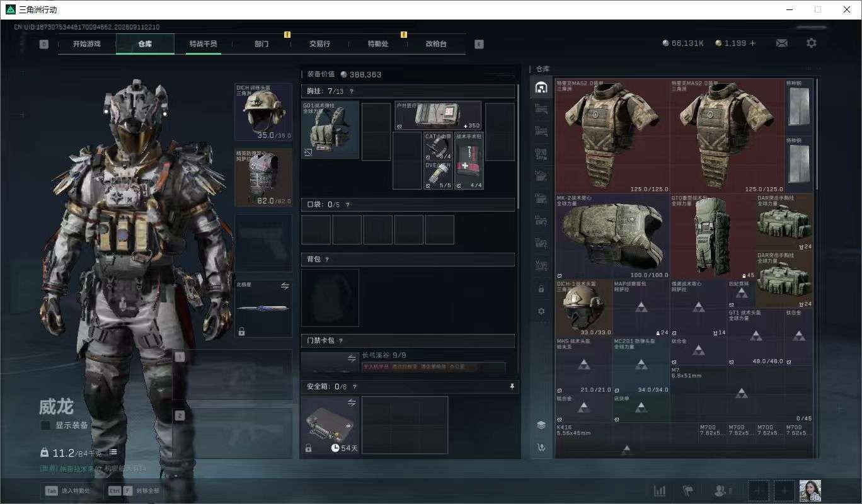
Task: Open the stash sidebar gear settings
Action: click(541, 311)
